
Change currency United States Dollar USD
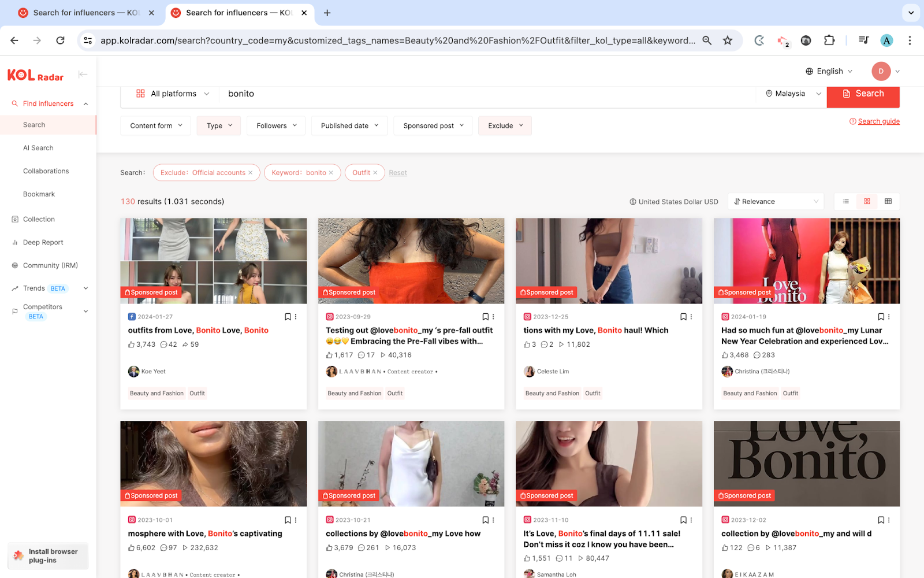[x=673, y=202]
